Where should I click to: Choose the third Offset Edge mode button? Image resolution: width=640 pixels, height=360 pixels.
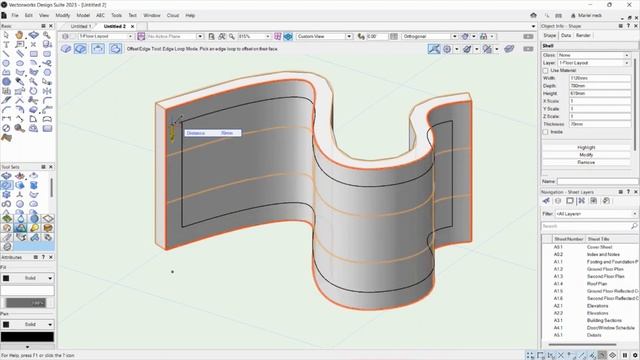pos(98,49)
